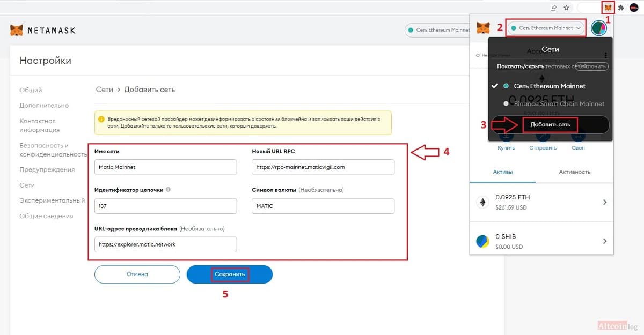Expand the 0.0925 ETH asset row chevron
Viewport: 644px width, 335px height.
tap(605, 202)
